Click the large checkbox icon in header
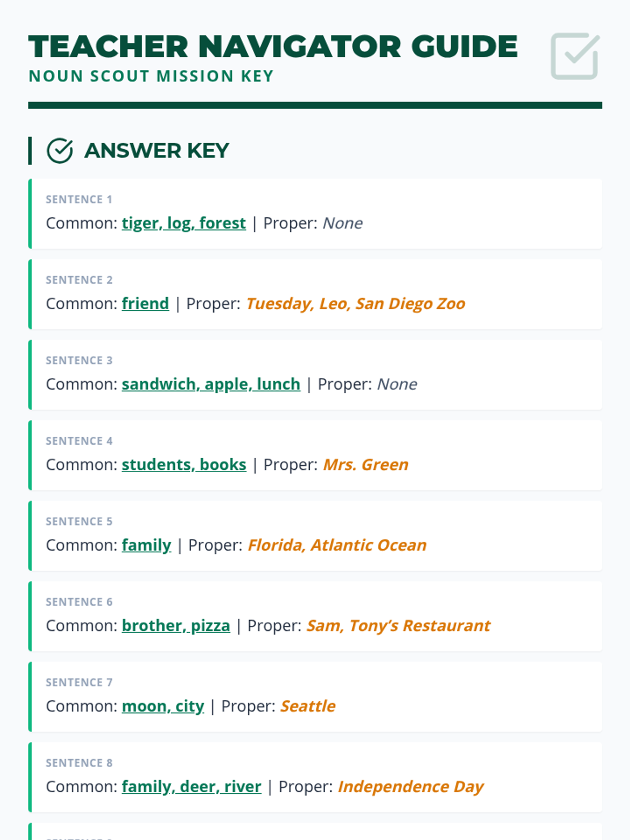Viewport: 630px width, 840px height. [x=575, y=56]
